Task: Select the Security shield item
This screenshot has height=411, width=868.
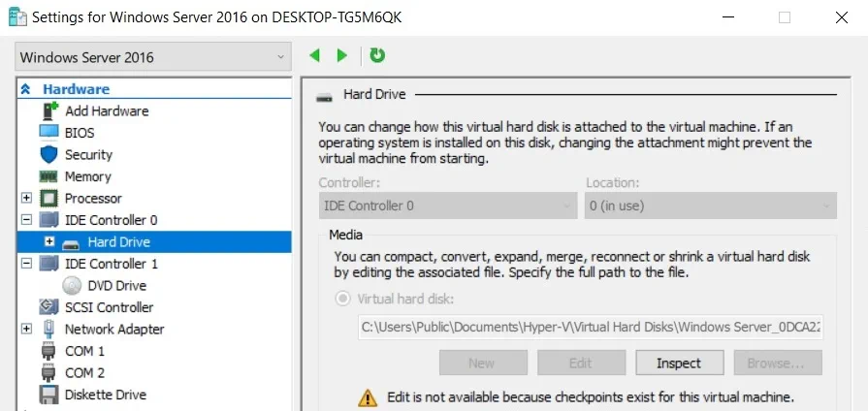Action: [88, 154]
